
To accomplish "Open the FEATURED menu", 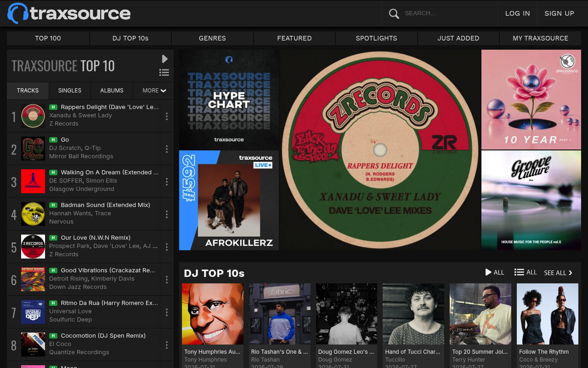I will point(294,38).
